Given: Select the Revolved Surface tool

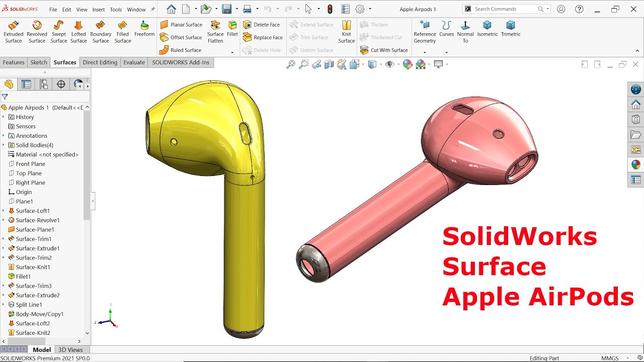Looking at the screenshot, I should (x=37, y=32).
